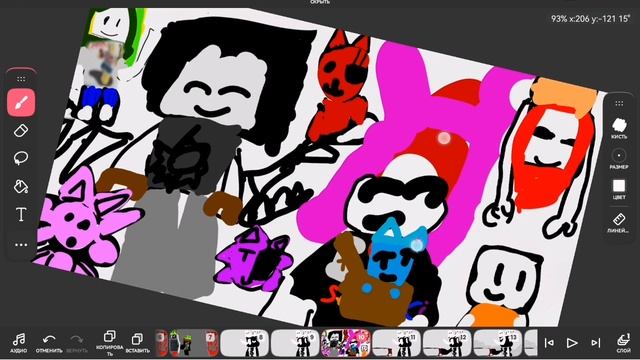Select the Eraser tool
This screenshot has height=360, width=640.
21,131
